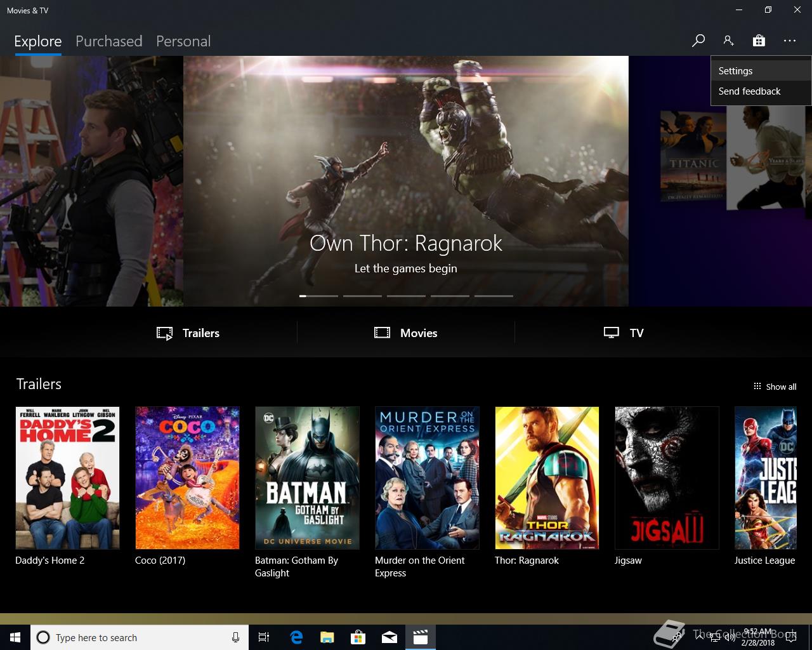Viewport: 812px width, 650px height.
Task: Click the Trailers section heading
Action: click(x=39, y=384)
